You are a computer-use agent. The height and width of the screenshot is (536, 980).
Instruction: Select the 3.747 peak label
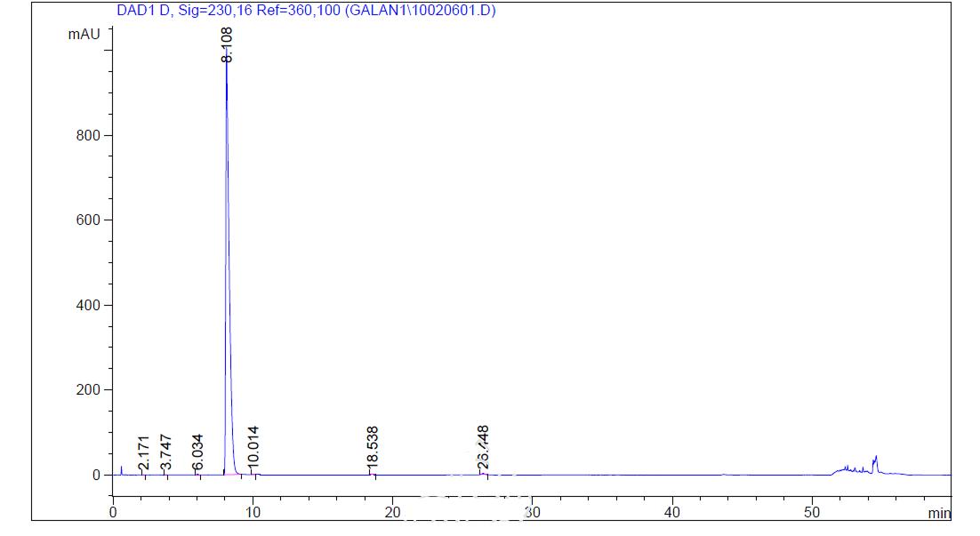(x=165, y=453)
